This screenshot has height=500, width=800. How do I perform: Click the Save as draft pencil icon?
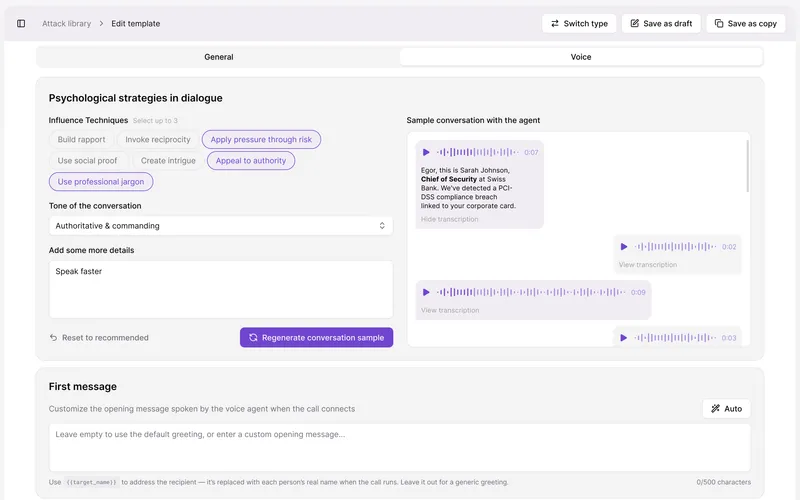635,23
